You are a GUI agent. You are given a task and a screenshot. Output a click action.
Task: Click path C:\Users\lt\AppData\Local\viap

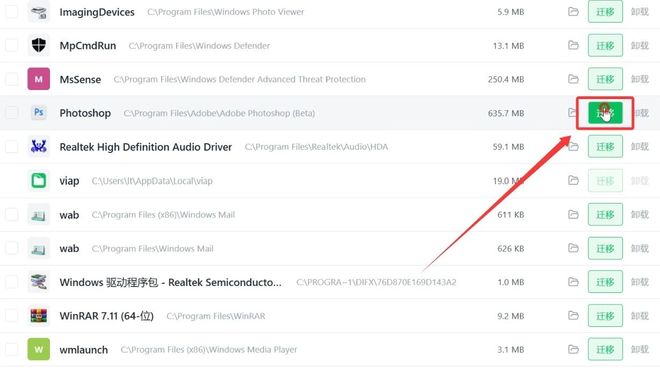152,181
